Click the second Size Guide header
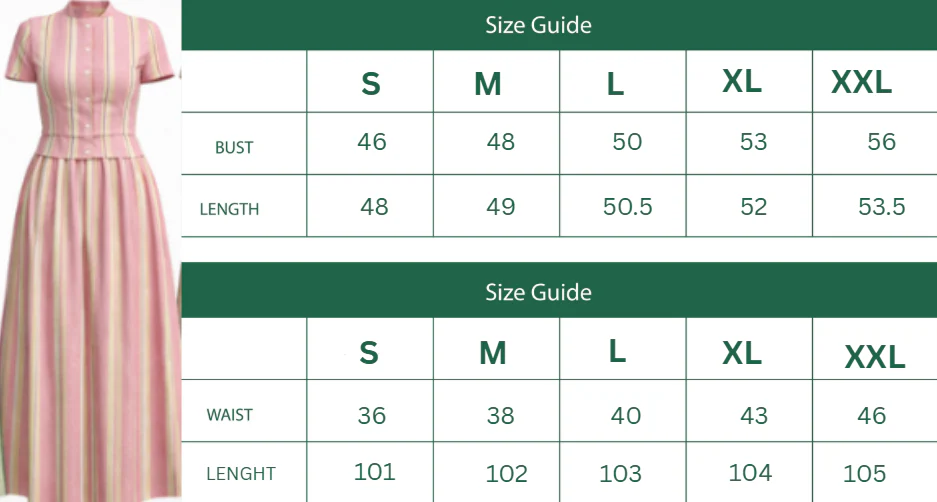The height and width of the screenshot is (502, 937). [x=538, y=292]
